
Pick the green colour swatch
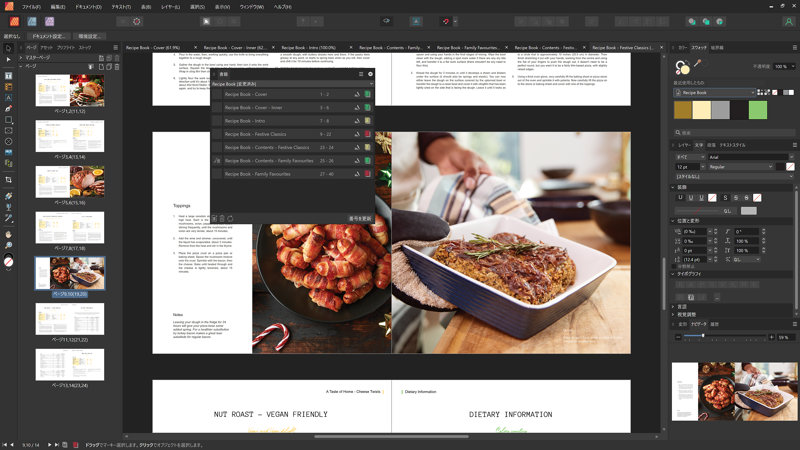pyautogui.click(x=758, y=110)
